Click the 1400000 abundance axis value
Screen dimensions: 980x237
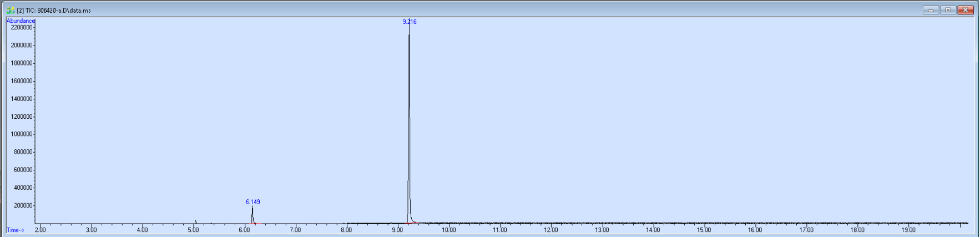pyautogui.click(x=22, y=99)
